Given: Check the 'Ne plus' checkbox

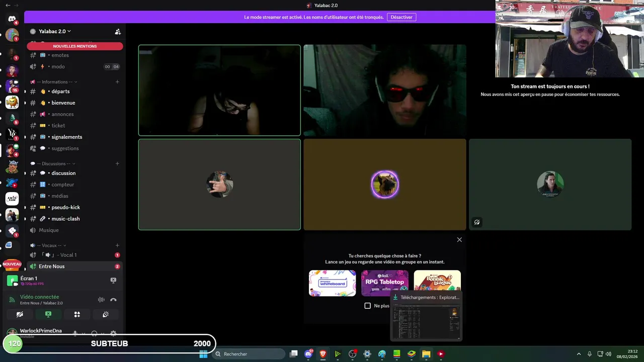Looking at the screenshot, I should tap(367, 306).
